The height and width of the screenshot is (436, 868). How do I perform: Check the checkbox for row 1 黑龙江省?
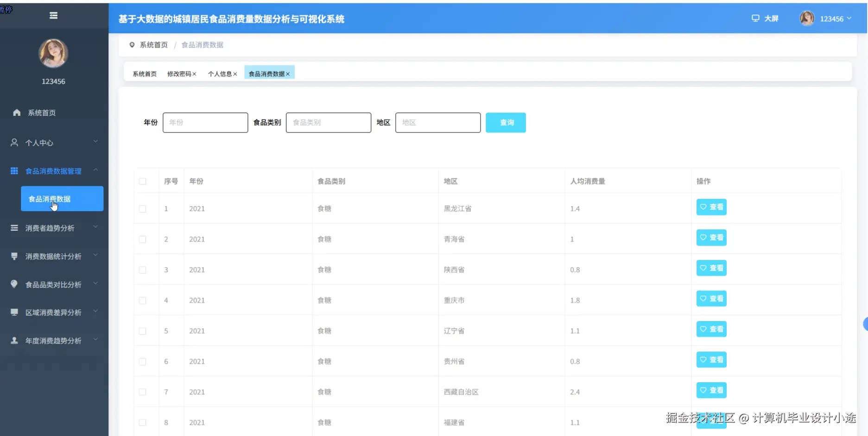[x=143, y=209]
